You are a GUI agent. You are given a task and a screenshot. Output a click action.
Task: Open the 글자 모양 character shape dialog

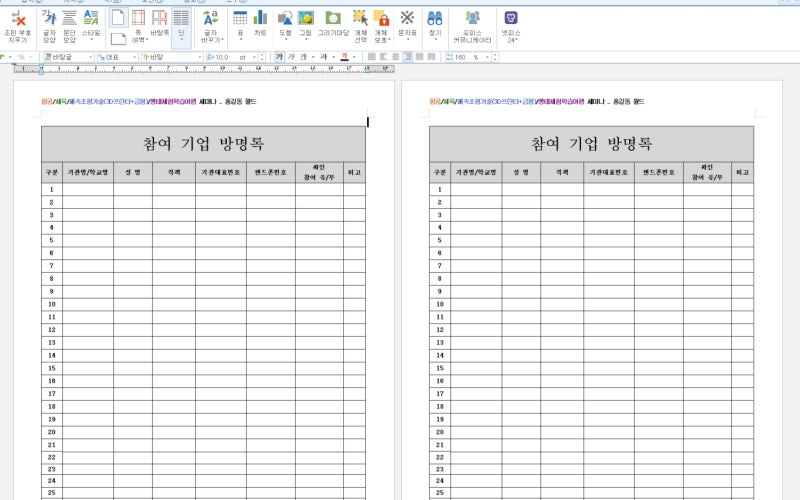[x=49, y=27]
